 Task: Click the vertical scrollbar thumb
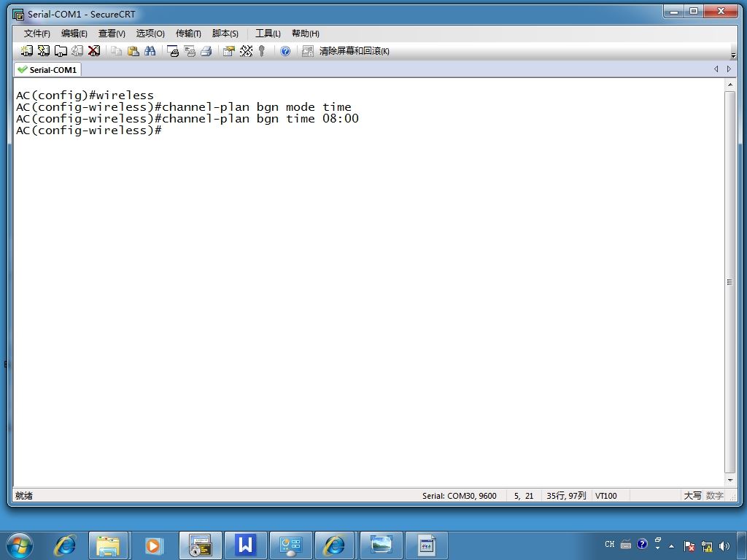pyautogui.click(x=729, y=282)
